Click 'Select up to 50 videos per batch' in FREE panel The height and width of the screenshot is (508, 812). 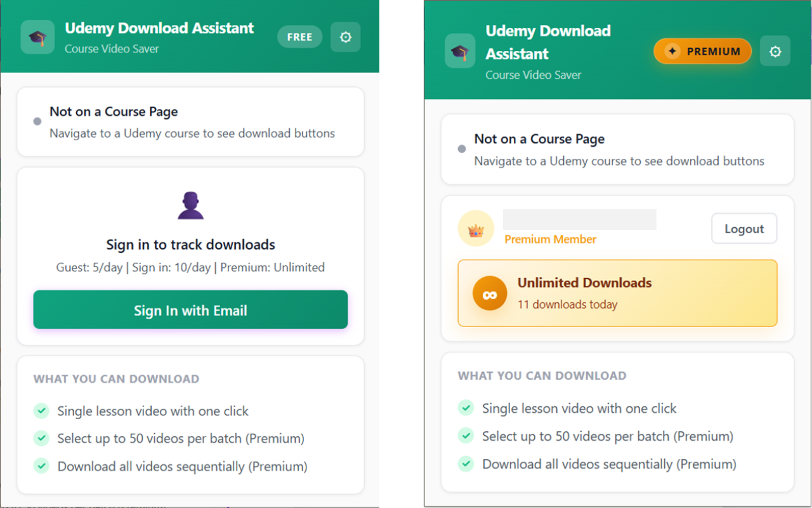[181, 438]
